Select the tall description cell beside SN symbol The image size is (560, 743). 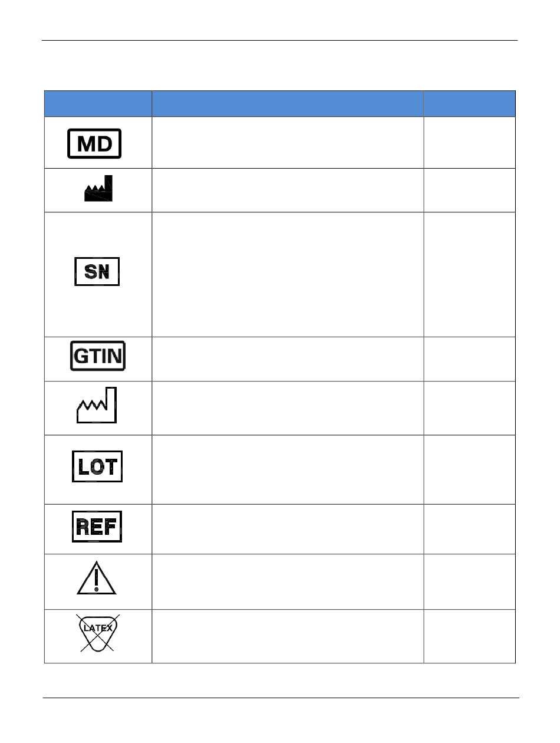click(x=288, y=274)
